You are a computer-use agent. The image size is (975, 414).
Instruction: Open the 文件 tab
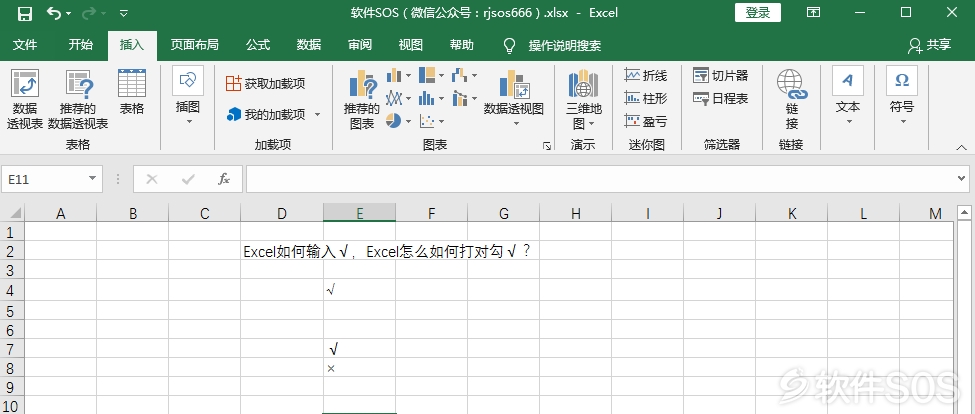pos(25,45)
